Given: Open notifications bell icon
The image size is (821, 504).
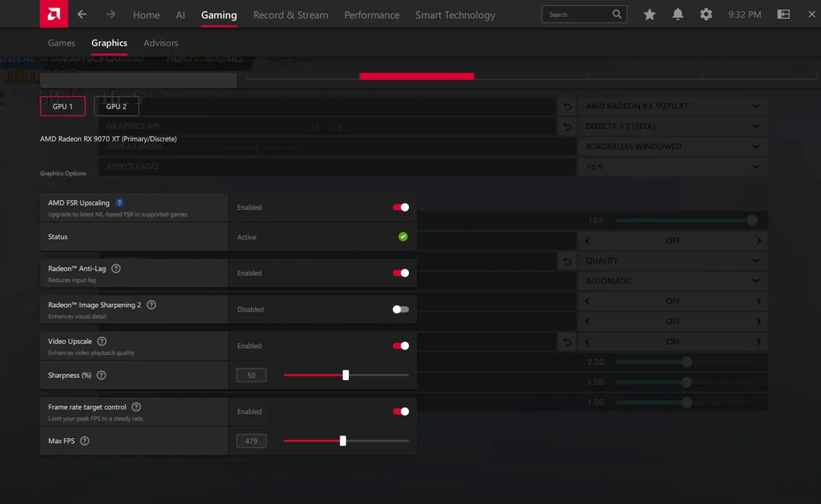Looking at the screenshot, I should coord(677,14).
